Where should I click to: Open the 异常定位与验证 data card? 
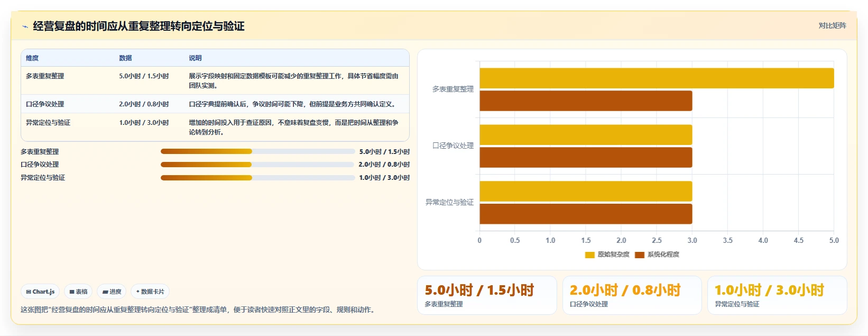(x=777, y=295)
